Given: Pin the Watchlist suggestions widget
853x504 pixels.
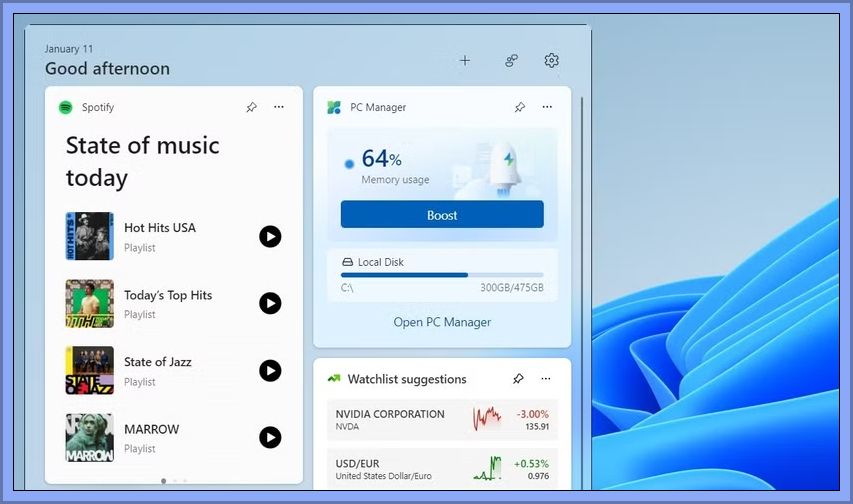Looking at the screenshot, I should click(518, 378).
